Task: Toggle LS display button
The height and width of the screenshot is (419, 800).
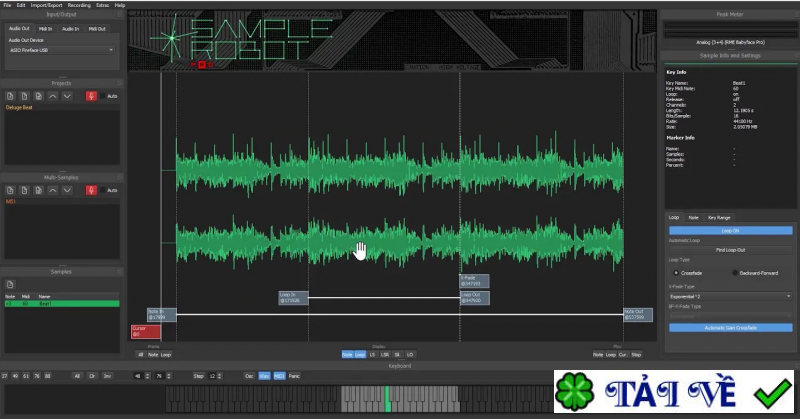Action: [372, 355]
